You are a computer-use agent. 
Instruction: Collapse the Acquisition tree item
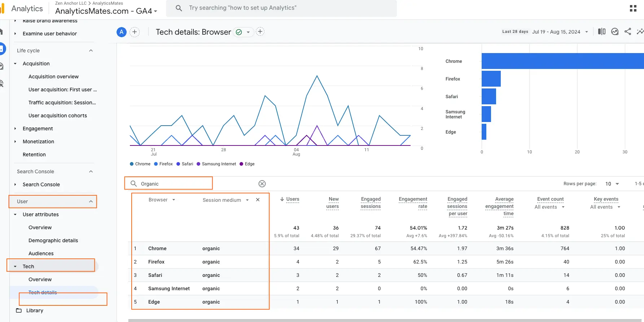tap(15, 64)
